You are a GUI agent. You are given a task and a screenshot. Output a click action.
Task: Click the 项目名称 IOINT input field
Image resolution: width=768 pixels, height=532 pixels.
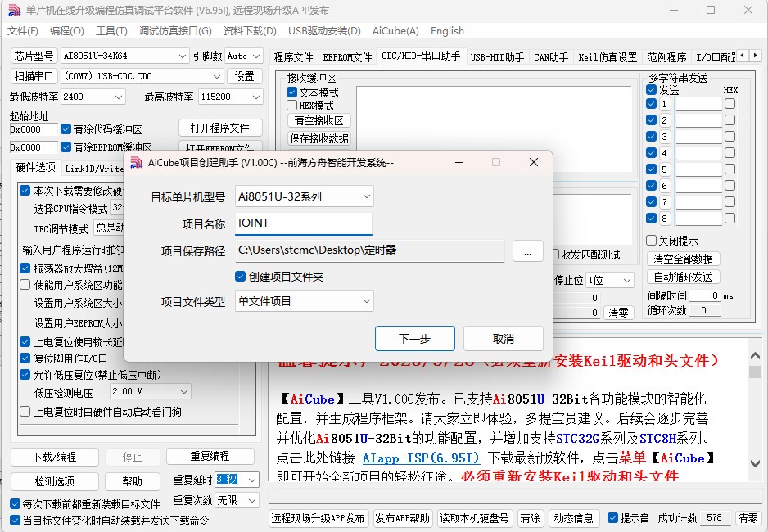point(304,223)
